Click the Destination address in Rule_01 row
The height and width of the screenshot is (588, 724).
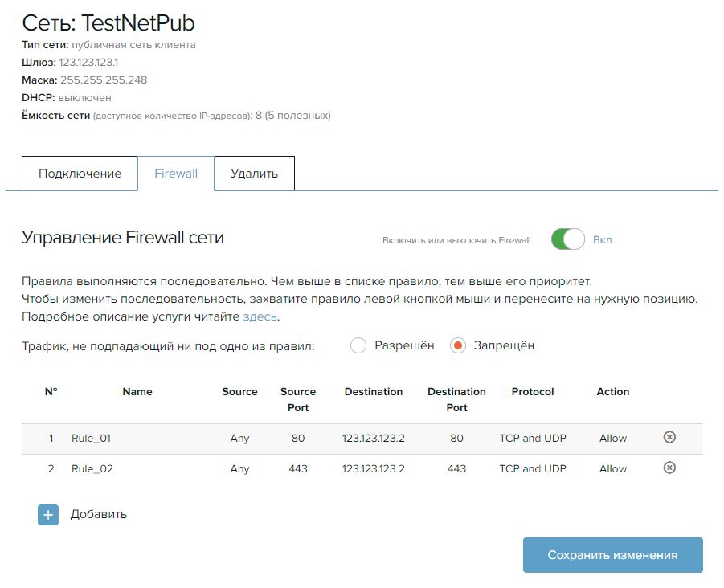point(373,439)
